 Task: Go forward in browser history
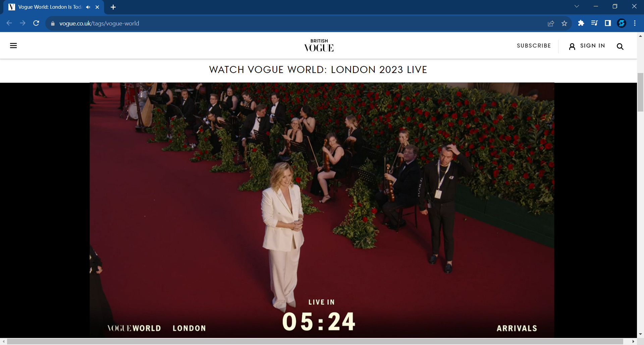point(22,23)
